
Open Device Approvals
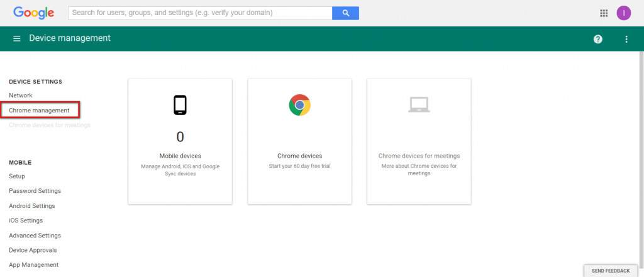click(33, 250)
